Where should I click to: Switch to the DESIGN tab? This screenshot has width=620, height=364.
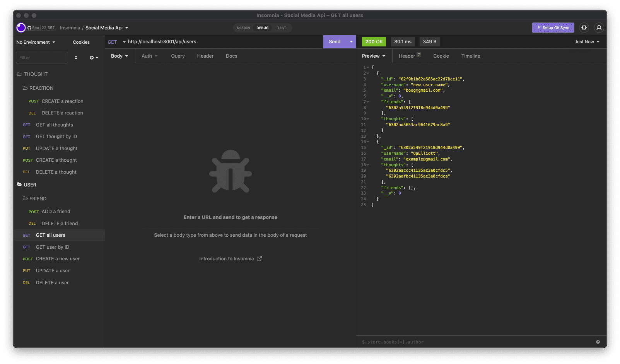pos(243,27)
